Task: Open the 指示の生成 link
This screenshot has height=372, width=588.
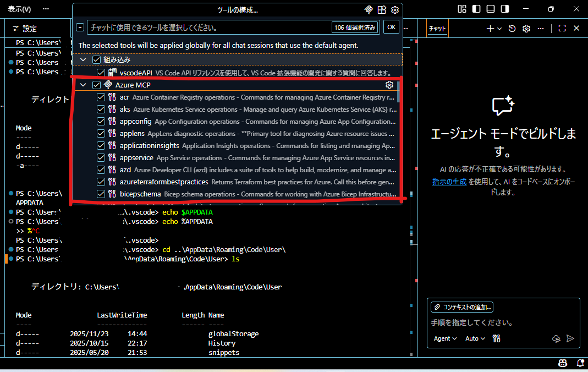Action: (449, 182)
